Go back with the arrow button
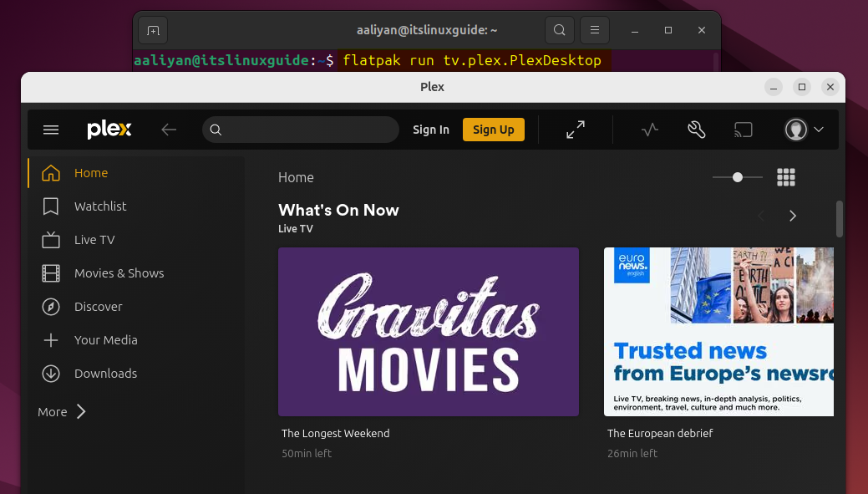 [x=169, y=130]
